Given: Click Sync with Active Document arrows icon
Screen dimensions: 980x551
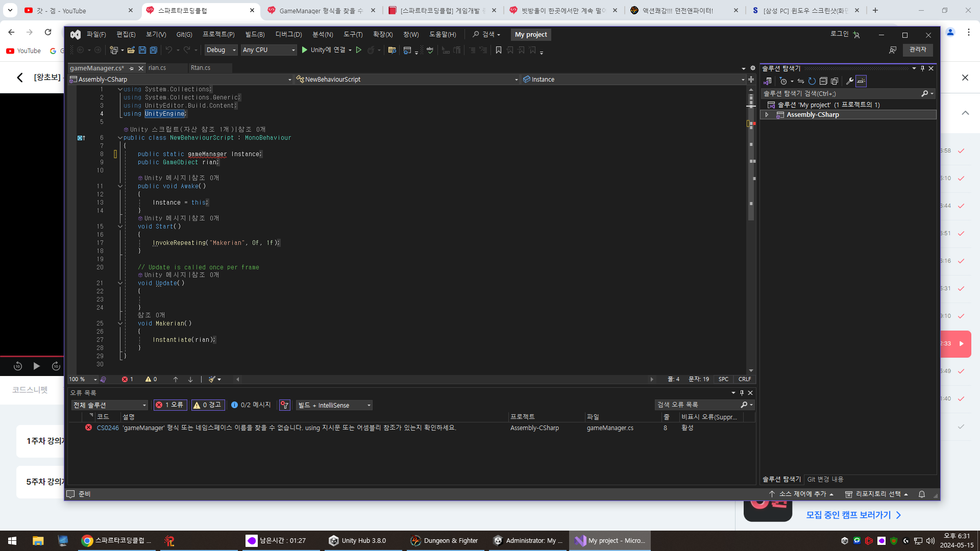Looking at the screenshot, I should (x=801, y=81).
